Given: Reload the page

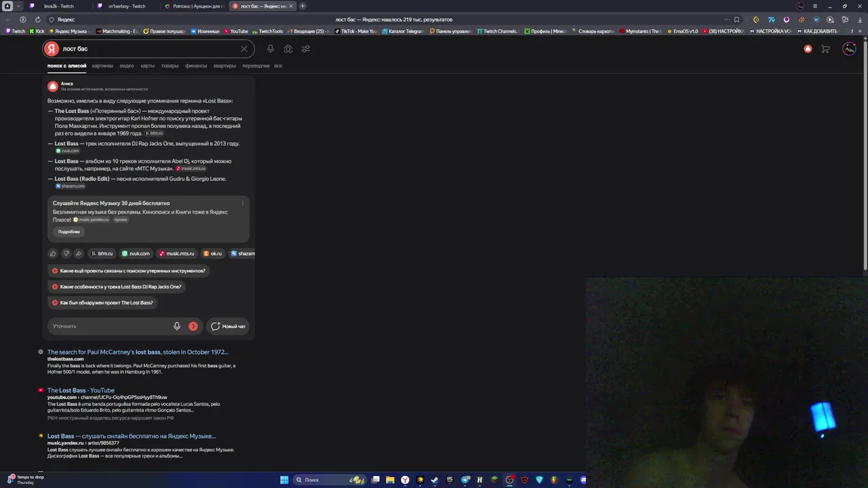Looking at the screenshot, I should 37,20.
